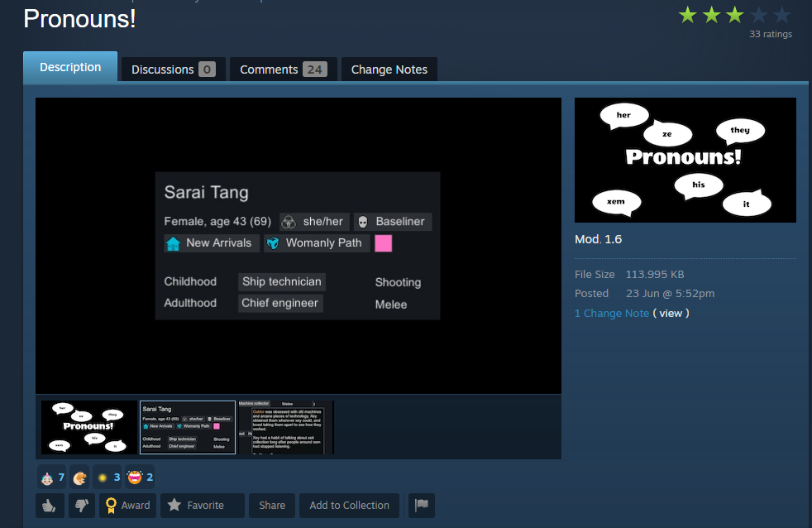Click the sun award reaction with count 3
Image resolution: width=812 pixels, height=528 pixels.
(107, 478)
